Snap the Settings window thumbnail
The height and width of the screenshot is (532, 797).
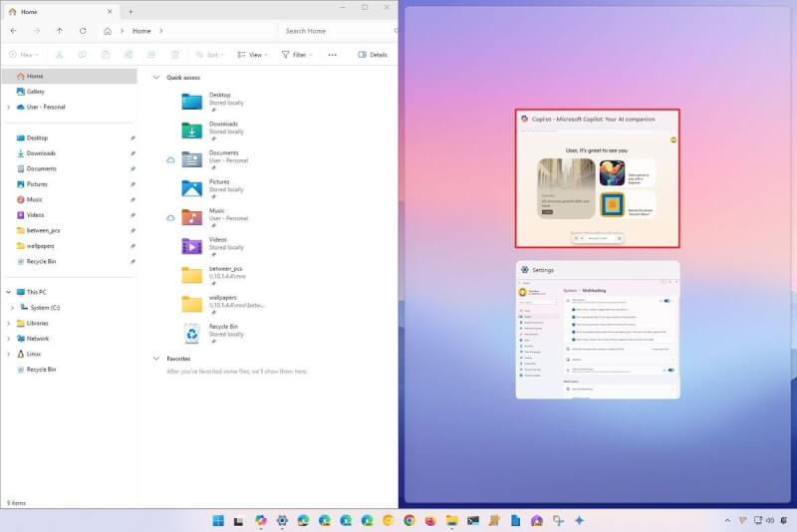(597, 330)
